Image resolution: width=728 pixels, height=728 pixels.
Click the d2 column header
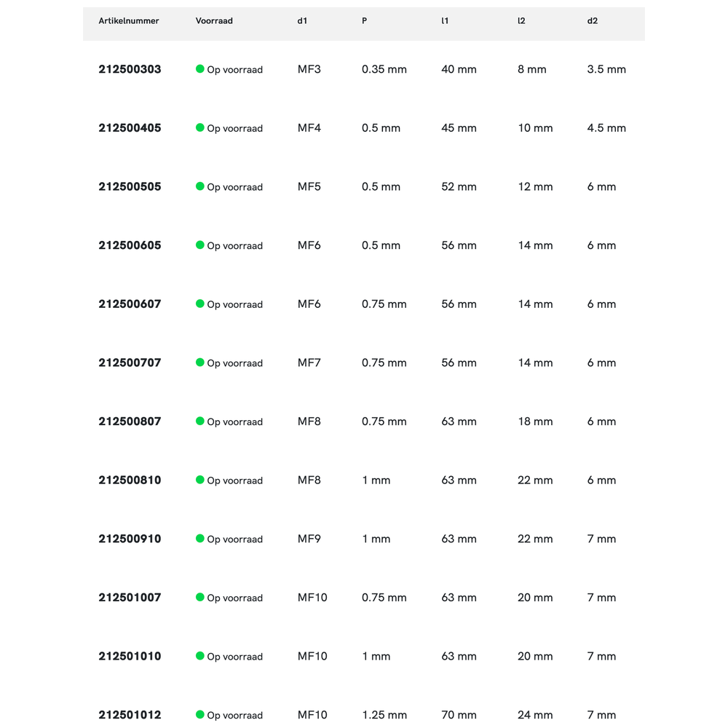593,21
